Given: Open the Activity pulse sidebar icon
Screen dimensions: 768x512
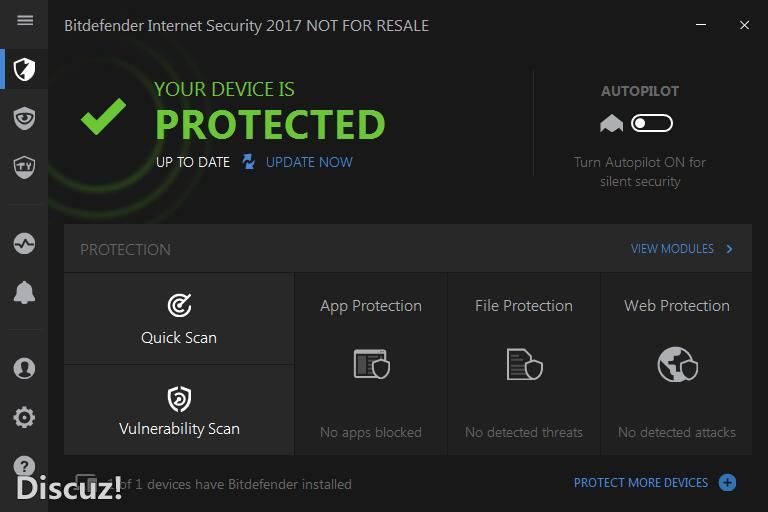Looking at the screenshot, I should click(x=25, y=243).
